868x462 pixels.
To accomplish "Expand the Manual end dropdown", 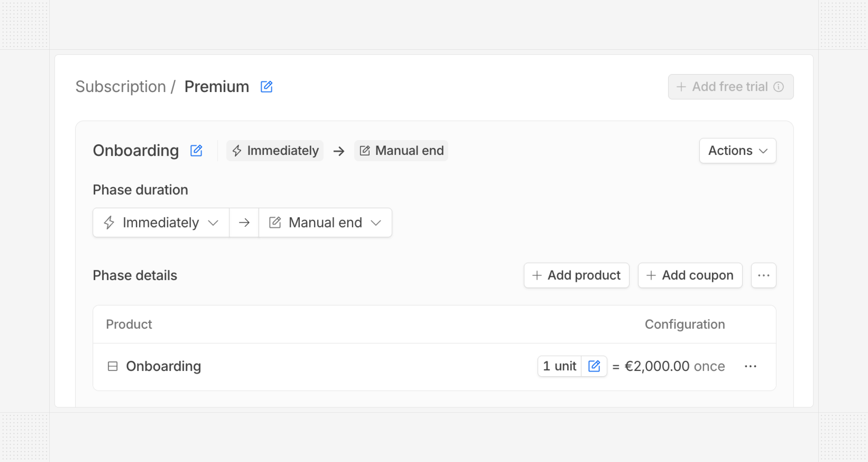I will tap(325, 222).
